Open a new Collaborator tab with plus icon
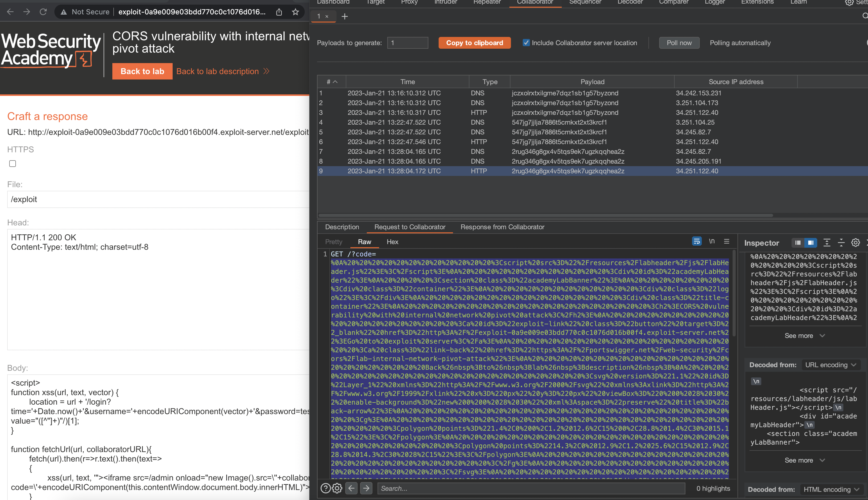This screenshot has height=500, width=868. pyautogui.click(x=344, y=16)
